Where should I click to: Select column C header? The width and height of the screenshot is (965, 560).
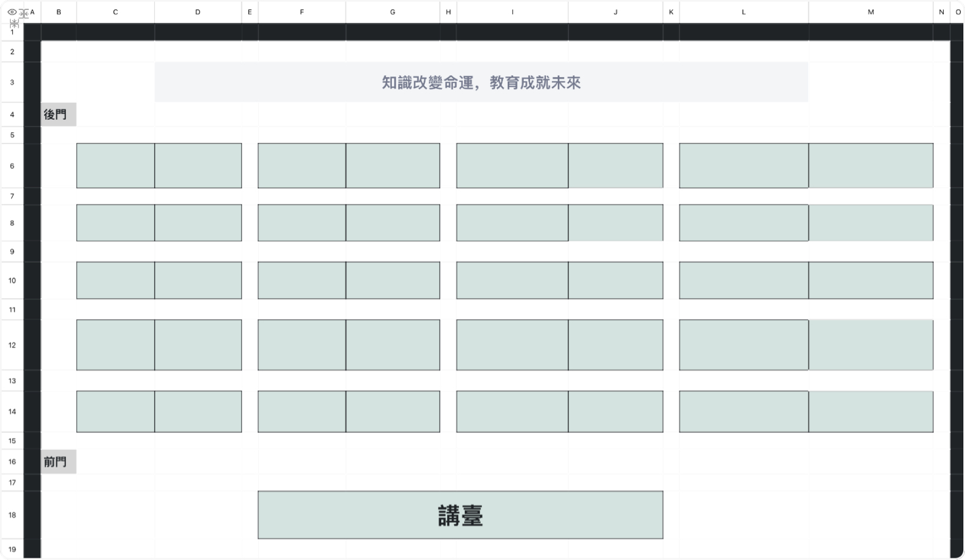(115, 12)
